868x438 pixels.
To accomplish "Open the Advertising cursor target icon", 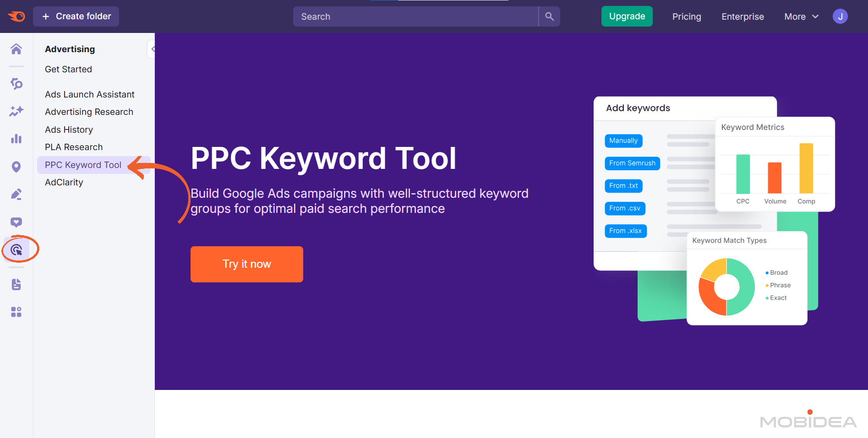I will pos(16,250).
